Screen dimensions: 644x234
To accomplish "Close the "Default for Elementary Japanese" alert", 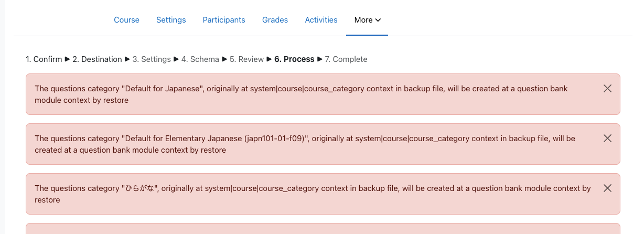I will point(607,139).
